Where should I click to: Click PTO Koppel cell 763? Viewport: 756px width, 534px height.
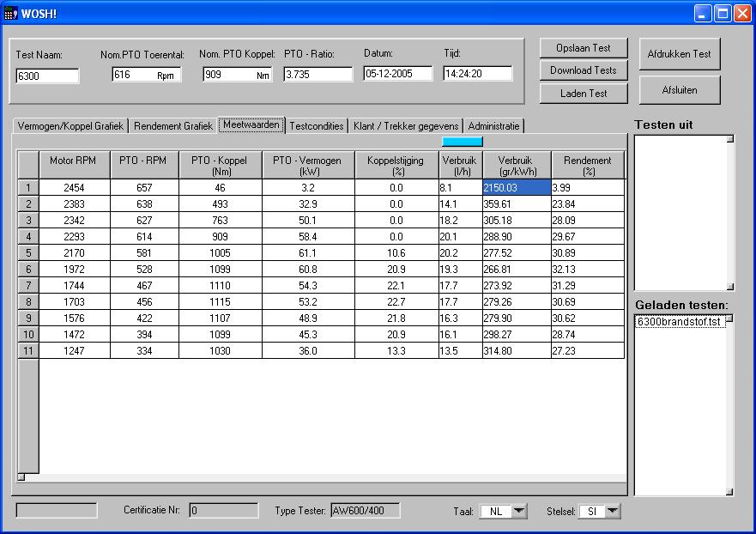tap(221, 221)
